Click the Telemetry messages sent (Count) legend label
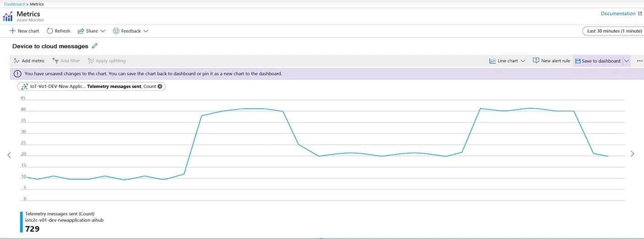This screenshot has width=644, height=239. coord(60,214)
